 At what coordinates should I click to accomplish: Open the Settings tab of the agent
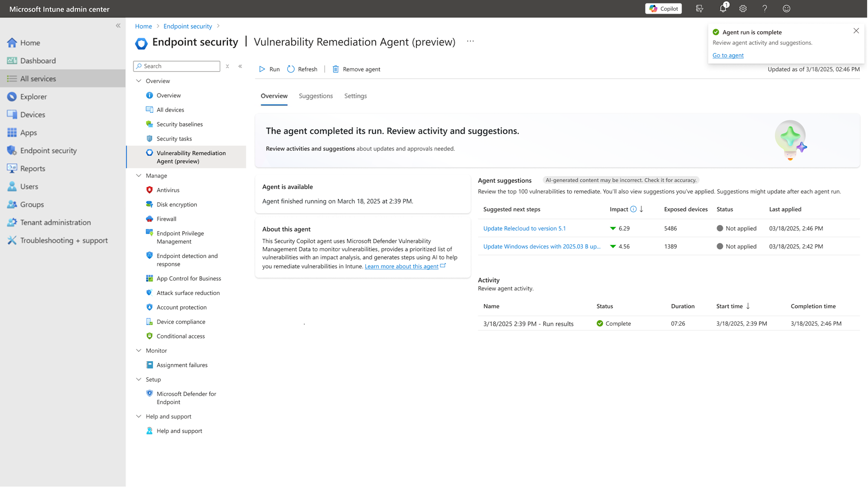[x=355, y=96]
